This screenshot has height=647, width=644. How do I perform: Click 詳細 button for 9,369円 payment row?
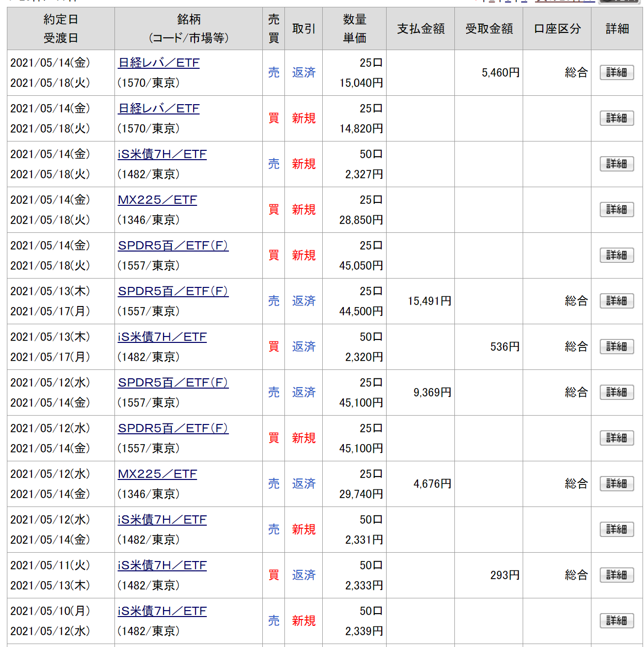click(x=616, y=393)
